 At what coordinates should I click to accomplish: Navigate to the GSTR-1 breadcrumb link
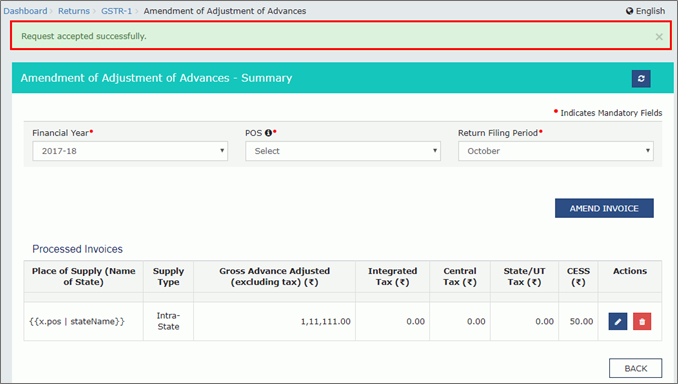point(116,11)
